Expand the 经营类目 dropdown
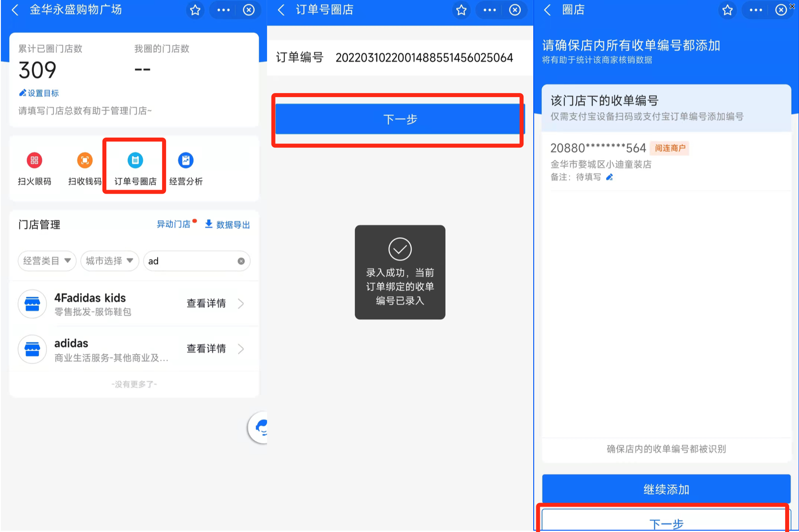The height and width of the screenshot is (532, 799). pos(47,261)
